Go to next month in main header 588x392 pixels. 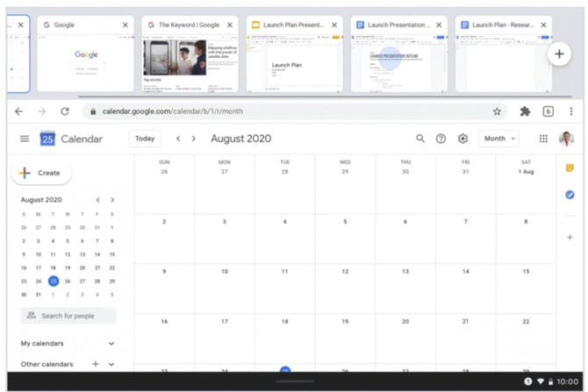tap(193, 139)
